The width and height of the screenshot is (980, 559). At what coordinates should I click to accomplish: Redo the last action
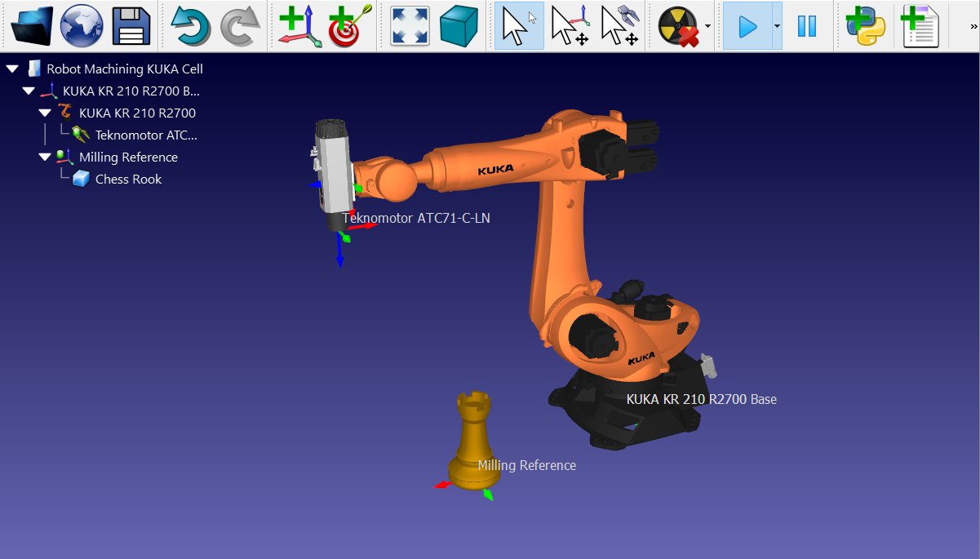tap(241, 26)
